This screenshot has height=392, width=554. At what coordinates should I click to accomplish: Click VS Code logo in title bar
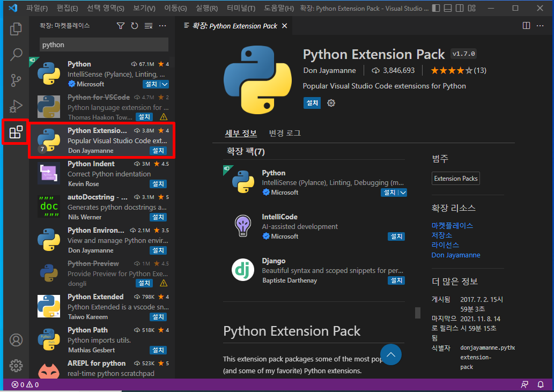(x=13, y=8)
